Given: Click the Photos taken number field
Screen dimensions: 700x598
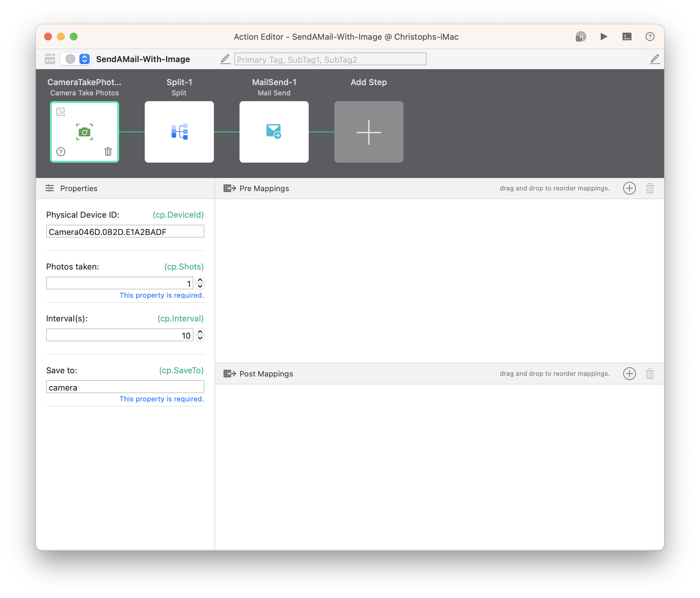Looking at the screenshot, I should 119,283.
